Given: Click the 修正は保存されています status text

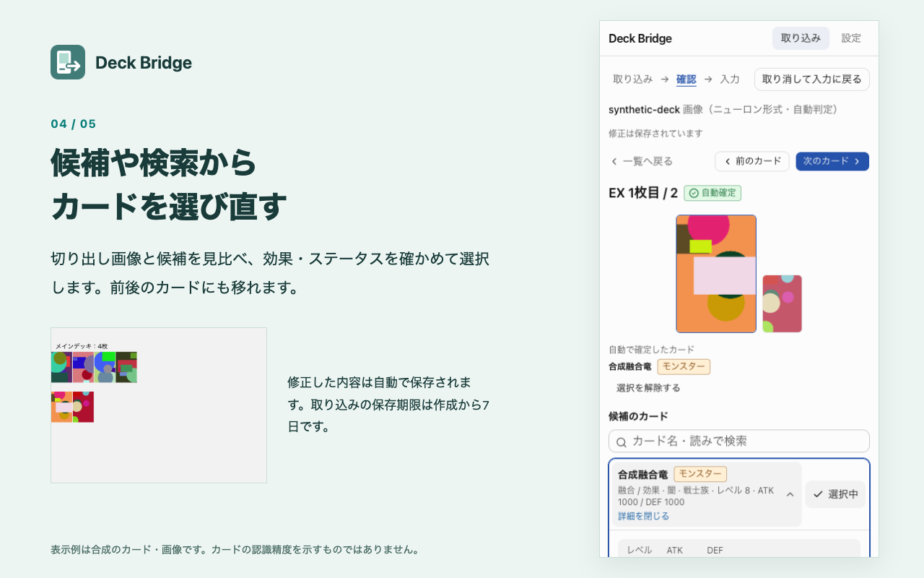Looking at the screenshot, I should 655,134.
